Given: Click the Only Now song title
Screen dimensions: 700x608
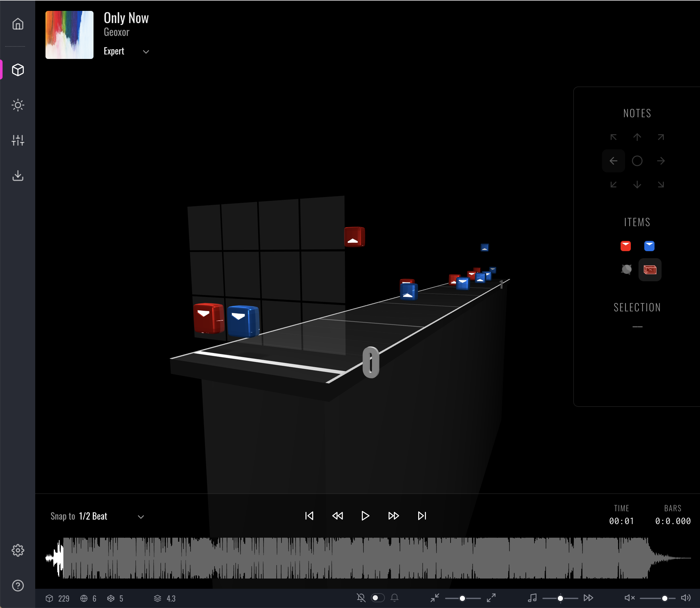Looking at the screenshot, I should [126, 18].
